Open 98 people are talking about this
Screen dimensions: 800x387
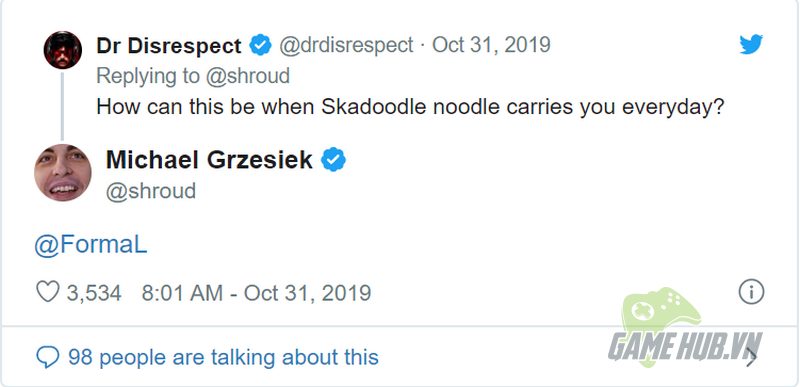click(x=223, y=357)
